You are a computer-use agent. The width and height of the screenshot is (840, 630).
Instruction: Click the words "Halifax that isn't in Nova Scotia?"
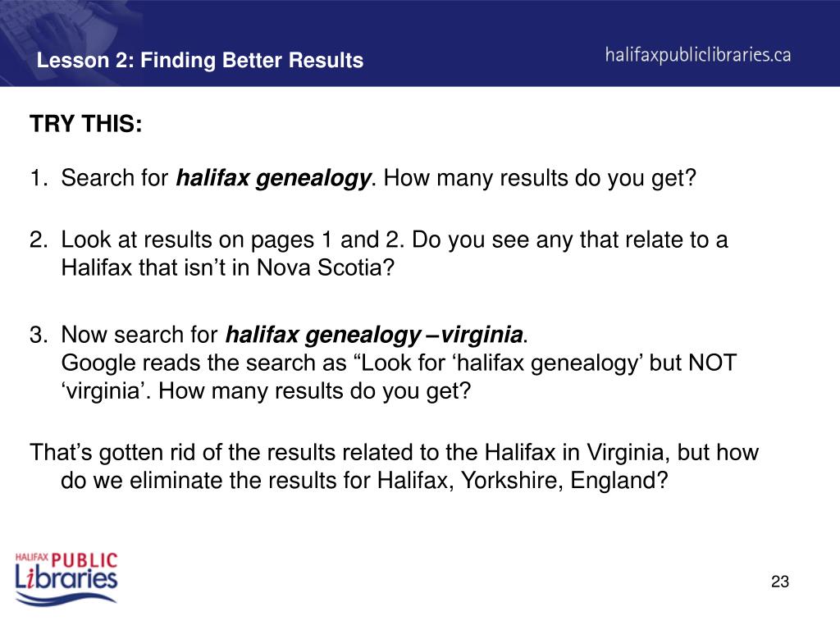[x=228, y=267]
